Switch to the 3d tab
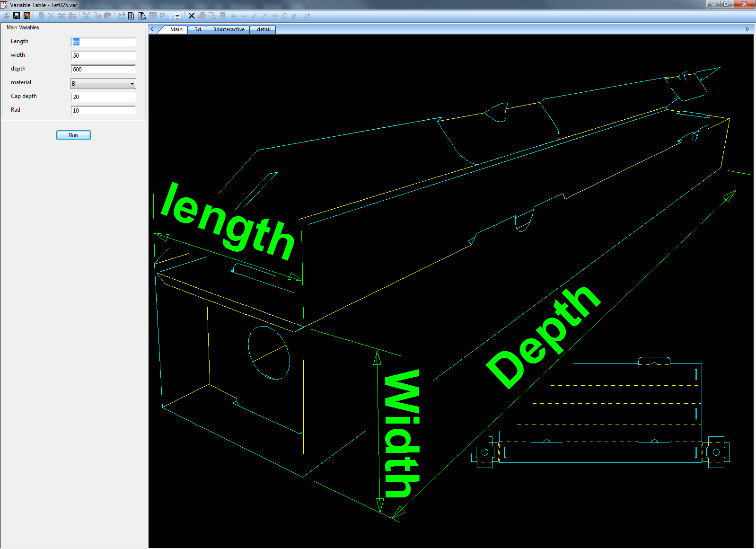Viewport: 756px width, 549px height. (x=198, y=29)
